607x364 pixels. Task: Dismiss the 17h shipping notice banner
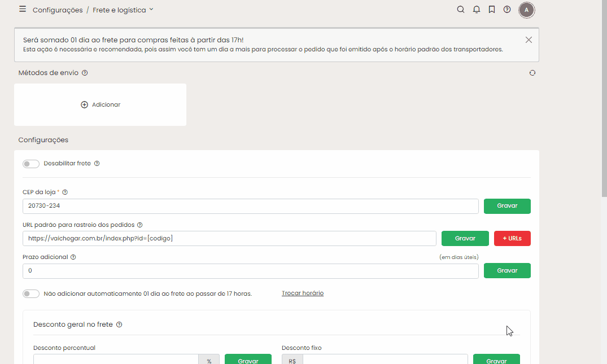(529, 40)
